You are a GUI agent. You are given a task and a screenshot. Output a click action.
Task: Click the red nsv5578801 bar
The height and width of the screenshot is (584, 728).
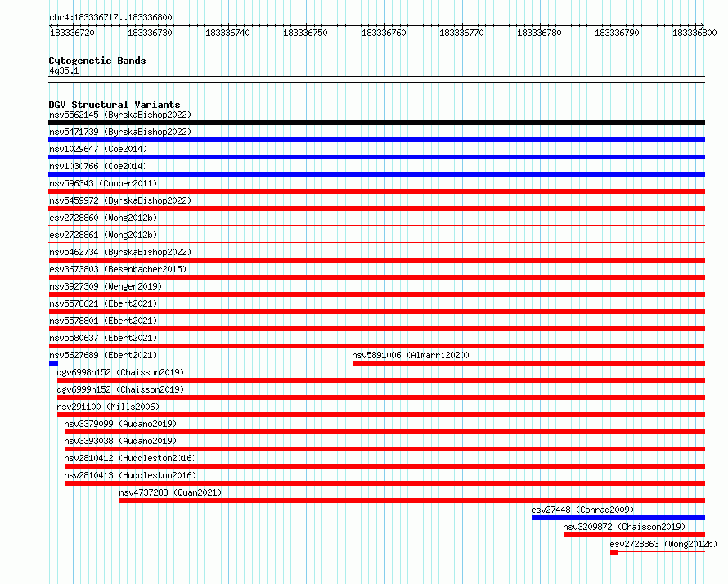tap(376, 329)
